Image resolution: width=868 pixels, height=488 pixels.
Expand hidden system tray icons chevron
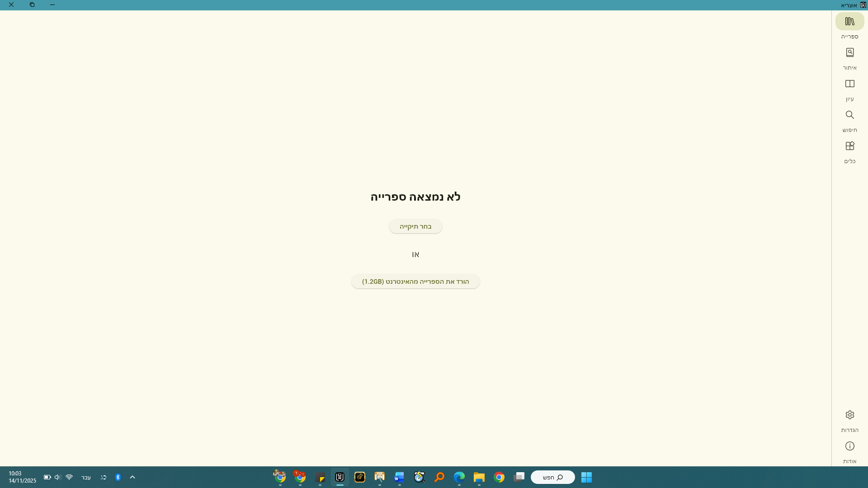[132, 477]
